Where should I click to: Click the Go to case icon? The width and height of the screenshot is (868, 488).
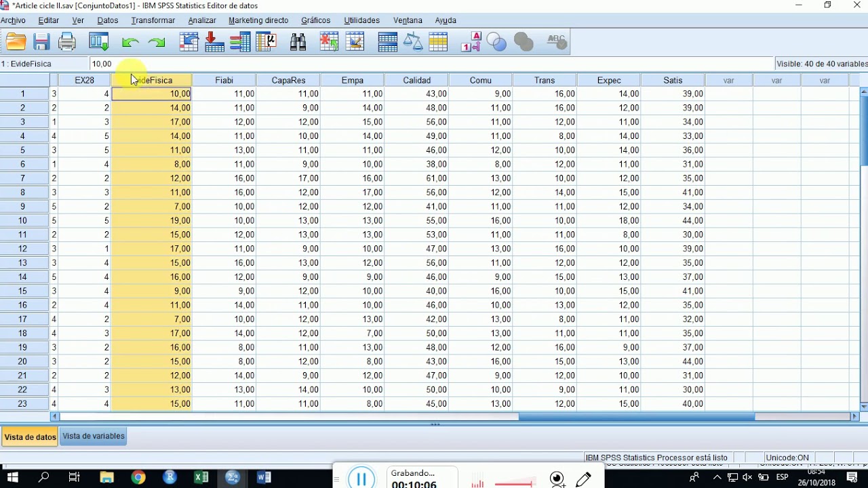pyautogui.click(x=189, y=42)
